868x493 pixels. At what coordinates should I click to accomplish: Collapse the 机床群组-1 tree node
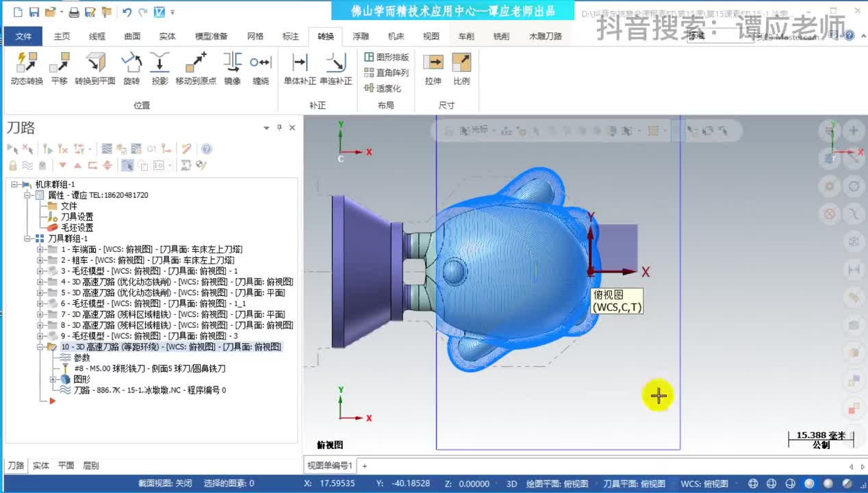(x=14, y=184)
